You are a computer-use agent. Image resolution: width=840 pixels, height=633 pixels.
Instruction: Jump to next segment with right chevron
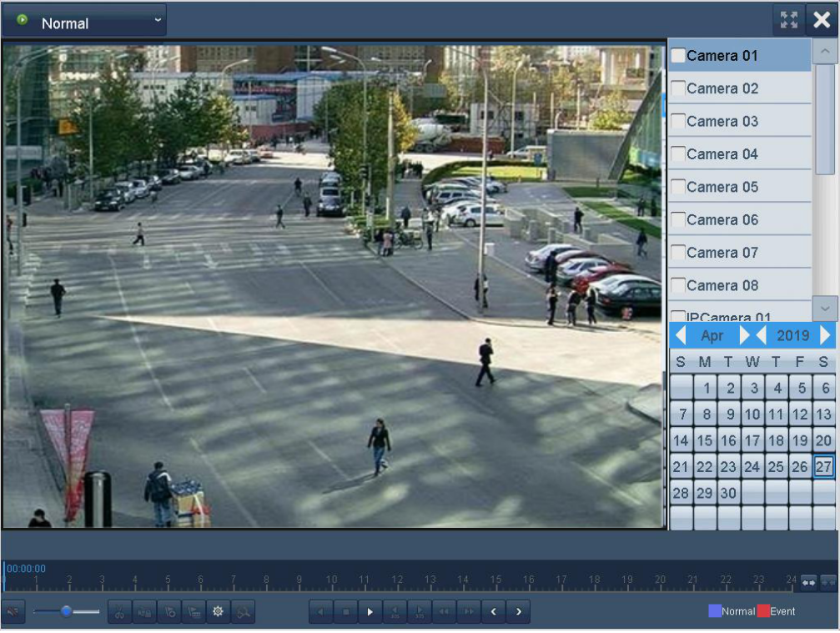click(x=518, y=611)
